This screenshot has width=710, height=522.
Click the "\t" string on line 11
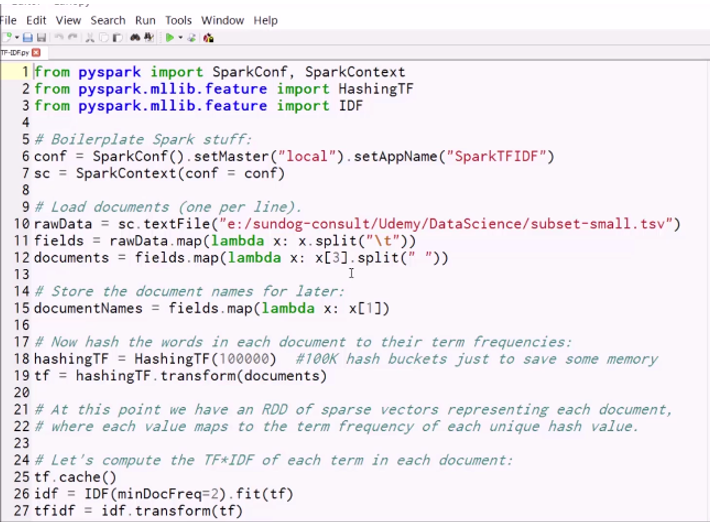[x=383, y=240]
